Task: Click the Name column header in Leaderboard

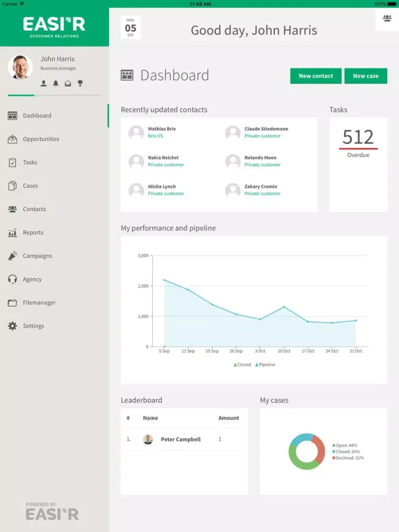Action: tap(151, 418)
